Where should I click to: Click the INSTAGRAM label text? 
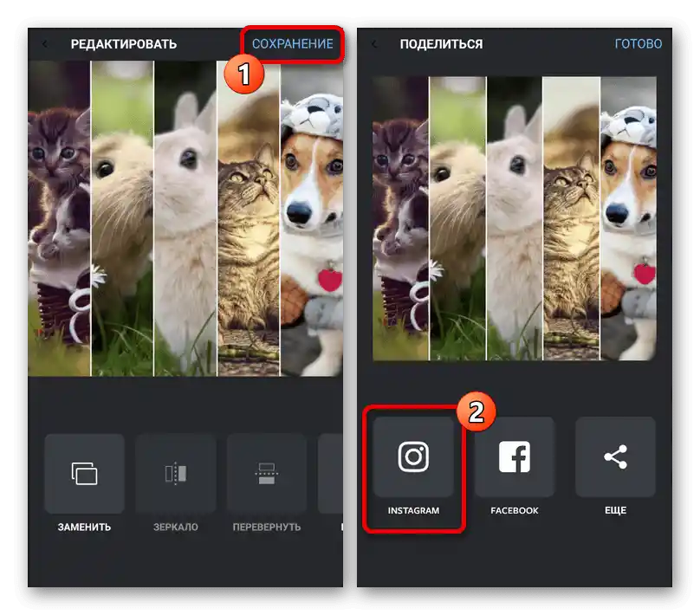pyautogui.click(x=413, y=510)
